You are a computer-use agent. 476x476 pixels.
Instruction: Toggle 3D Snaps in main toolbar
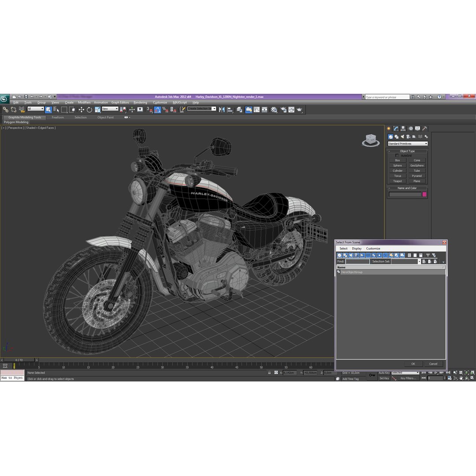click(149, 110)
